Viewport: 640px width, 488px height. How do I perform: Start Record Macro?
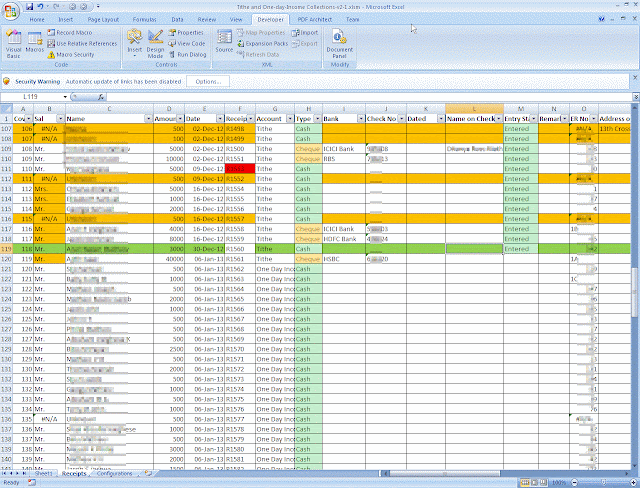[x=70, y=32]
